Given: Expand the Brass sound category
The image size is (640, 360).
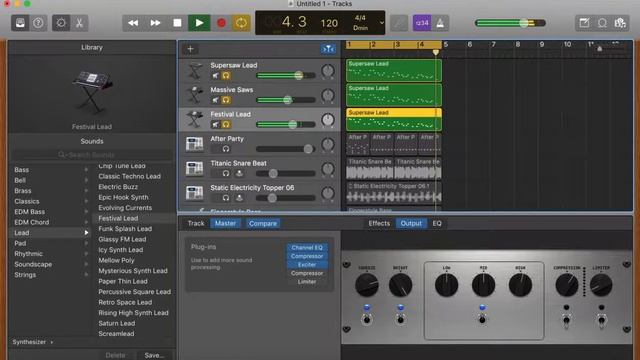Looking at the screenshot, I should click(x=86, y=191).
